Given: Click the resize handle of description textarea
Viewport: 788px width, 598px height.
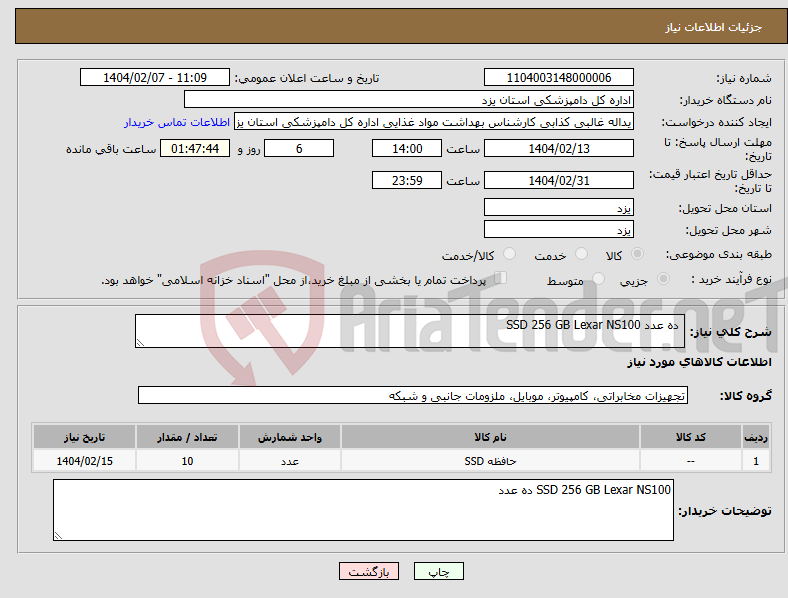Looking at the screenshot, I should click(140, 342).
